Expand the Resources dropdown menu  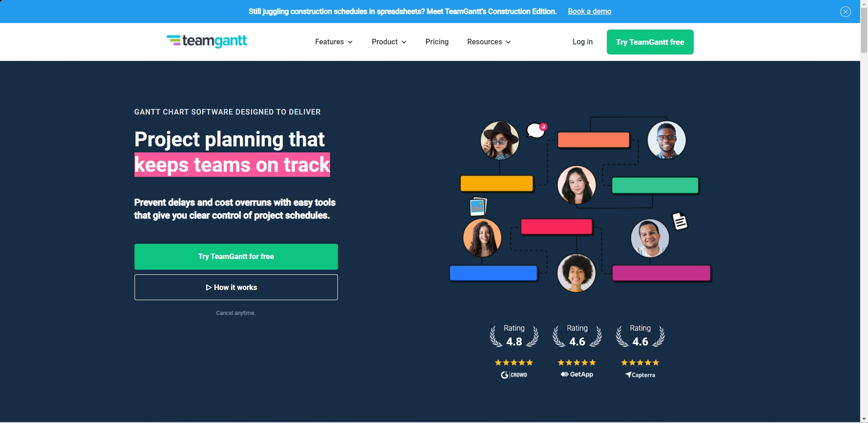pyautogui.click(x=489, y=42)
